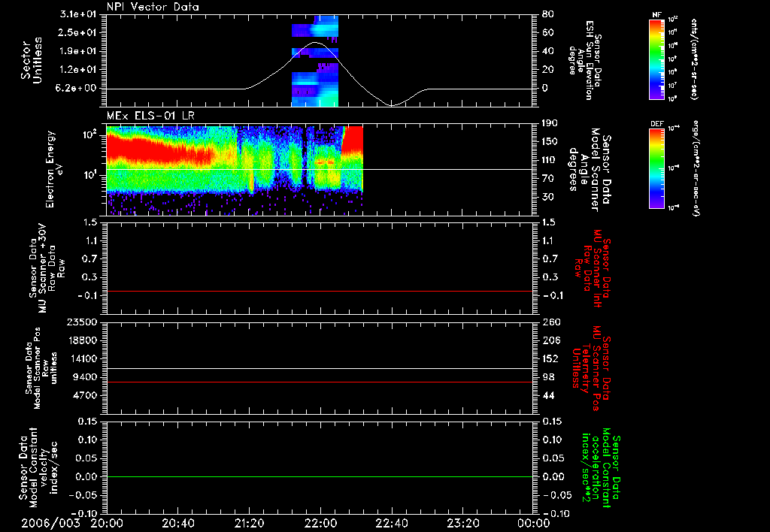
Task: Select the red 'MU Scanner Pos Telemetry' label
Action: pyautogui.click(x=592, y=369)
